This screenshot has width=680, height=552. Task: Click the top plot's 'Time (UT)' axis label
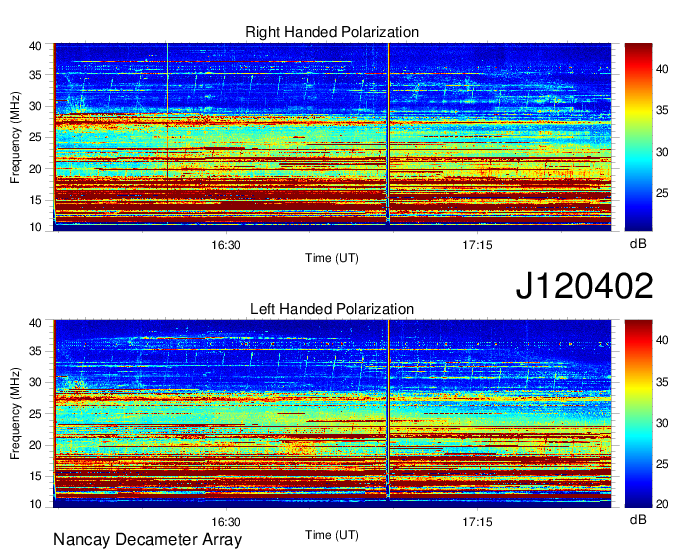(x=332, y=258)
